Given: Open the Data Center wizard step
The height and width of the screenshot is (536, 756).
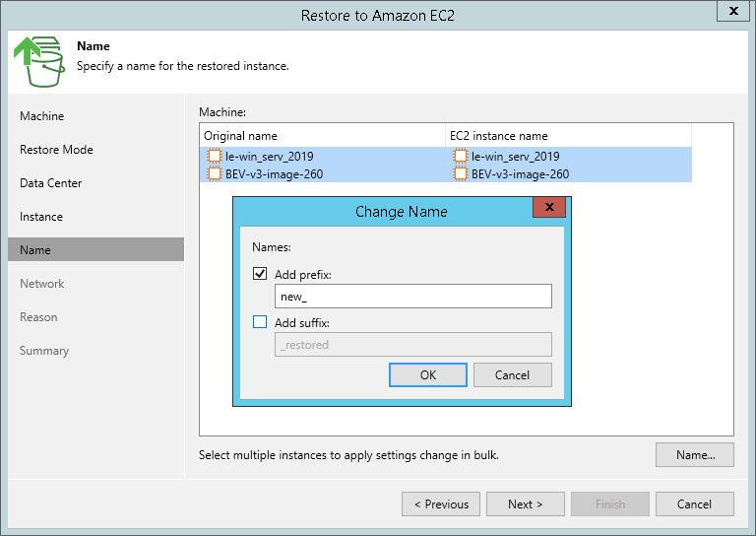Looking at the screenshot, I should click(x=50, y=183).
